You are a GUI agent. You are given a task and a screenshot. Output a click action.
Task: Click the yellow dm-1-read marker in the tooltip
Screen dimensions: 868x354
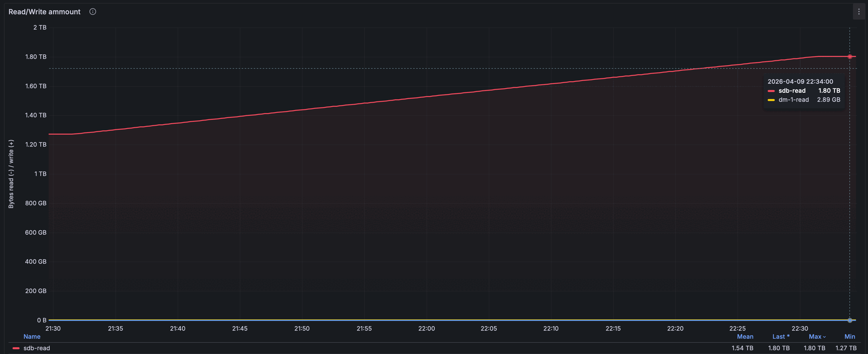pyautogui.click(x=771, y=100)
